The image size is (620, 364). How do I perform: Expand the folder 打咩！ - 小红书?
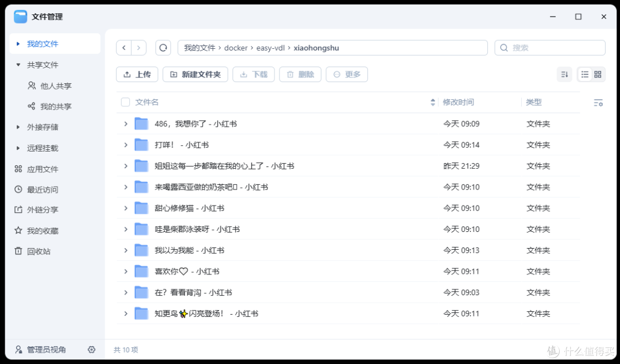(x=126, y=145)
